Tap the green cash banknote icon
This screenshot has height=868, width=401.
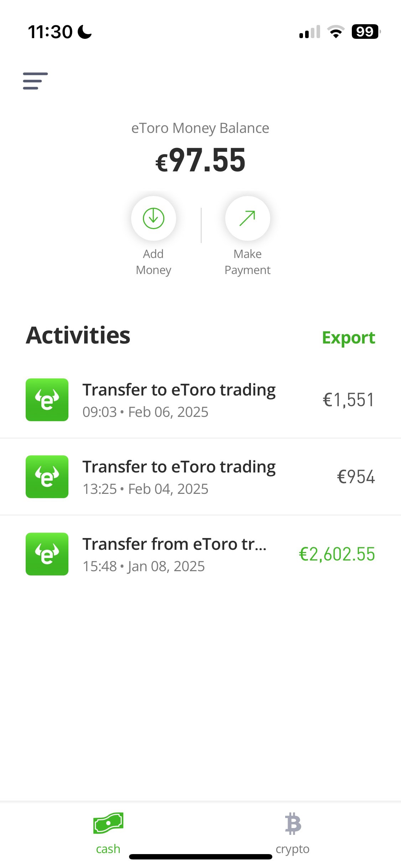coord(108,823)
